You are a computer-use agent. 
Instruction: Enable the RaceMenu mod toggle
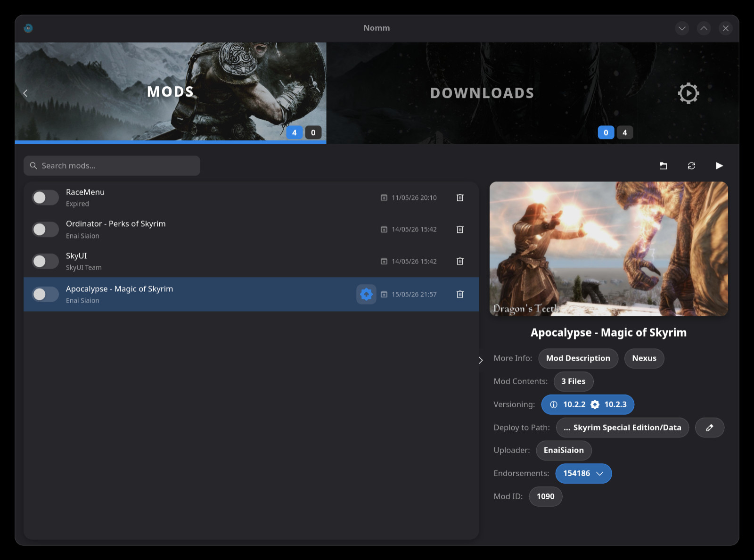[45, 198]
